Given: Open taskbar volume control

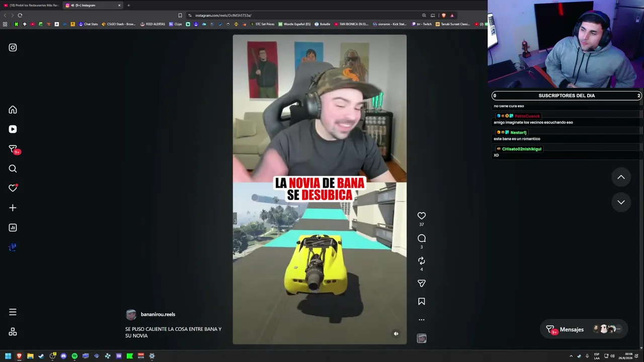Looking at the screenshot, I should [x=612, y=356].
